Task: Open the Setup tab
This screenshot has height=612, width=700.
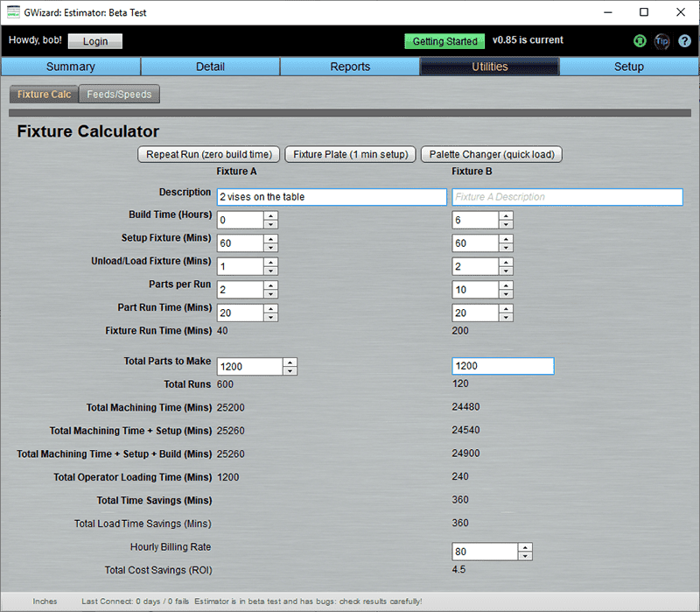Action: tap(629, 66)
